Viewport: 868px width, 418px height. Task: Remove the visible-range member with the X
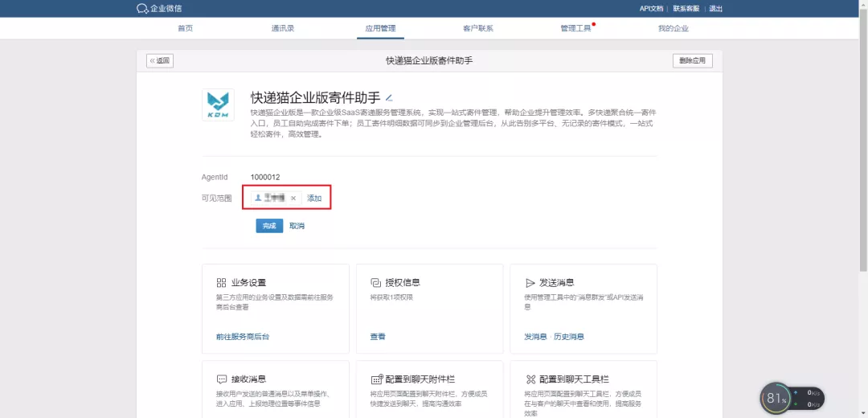tap(293, 199)
